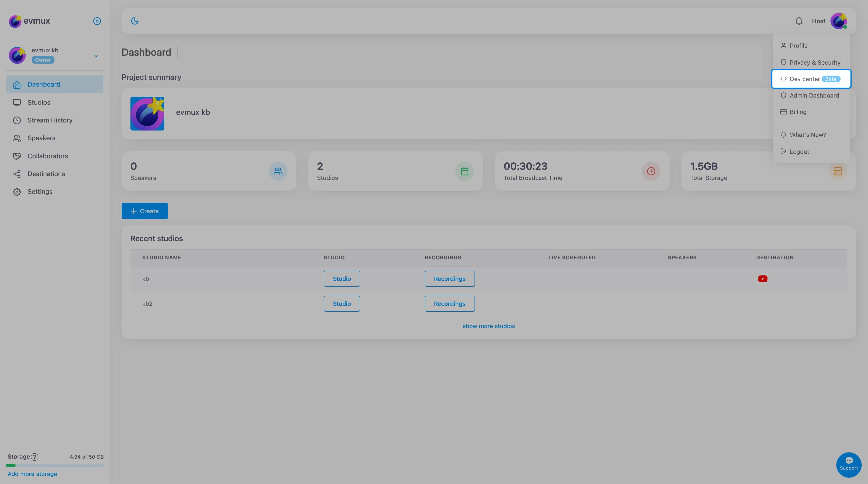Screen dimensions: 868x484
Task: Click the evmux kb project thumbnail
Action: pos(147,114)
